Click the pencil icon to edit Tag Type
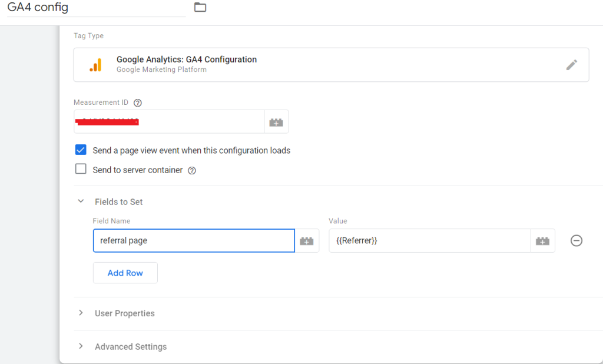Image resolution: width=603 pixels, height=364 pixels. point(571,65)
